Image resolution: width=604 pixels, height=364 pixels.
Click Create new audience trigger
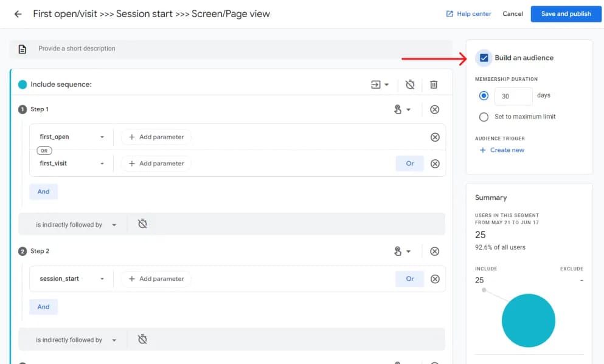(502, 150)
